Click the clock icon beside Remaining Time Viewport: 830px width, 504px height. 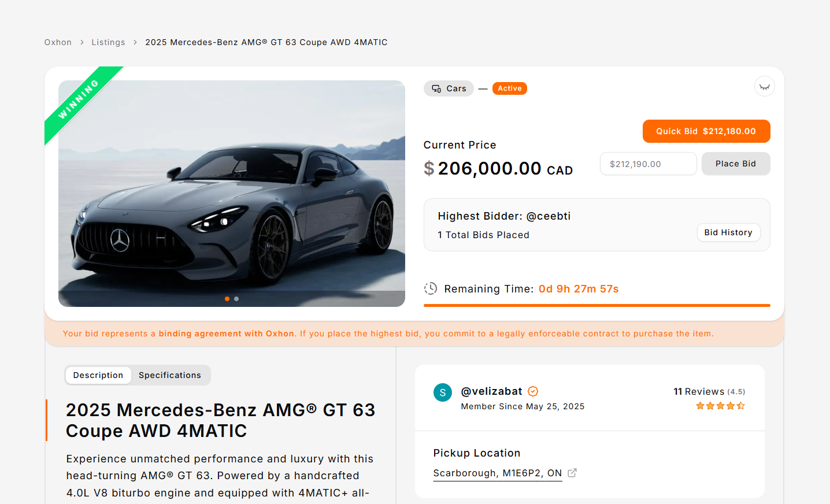click(x=431, y=288)
